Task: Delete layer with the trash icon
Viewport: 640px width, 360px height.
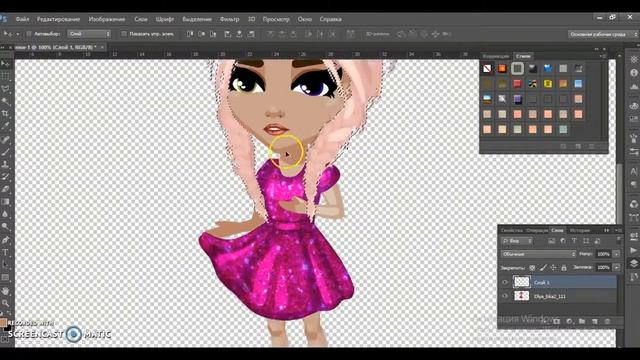Action: [x=607, y=322]
